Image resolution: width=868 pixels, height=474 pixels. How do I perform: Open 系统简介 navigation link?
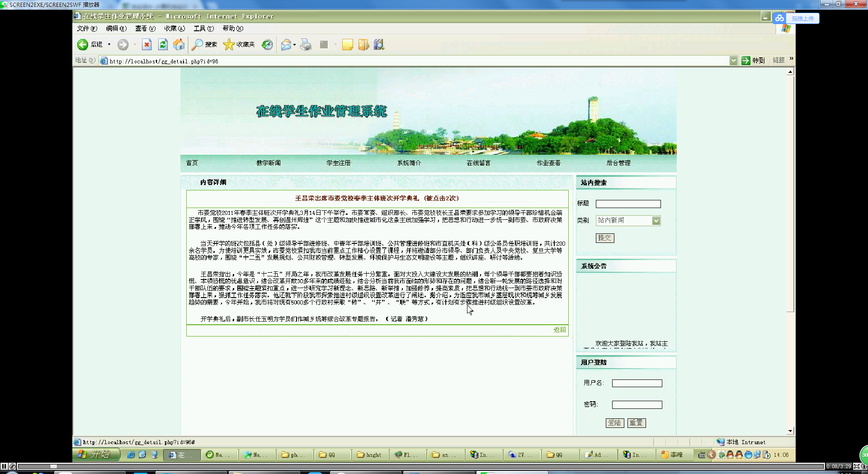tap(409, 163)
